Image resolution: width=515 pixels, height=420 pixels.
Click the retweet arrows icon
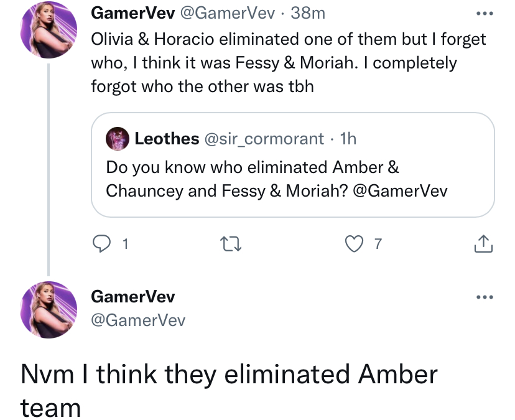pos(231,244)
